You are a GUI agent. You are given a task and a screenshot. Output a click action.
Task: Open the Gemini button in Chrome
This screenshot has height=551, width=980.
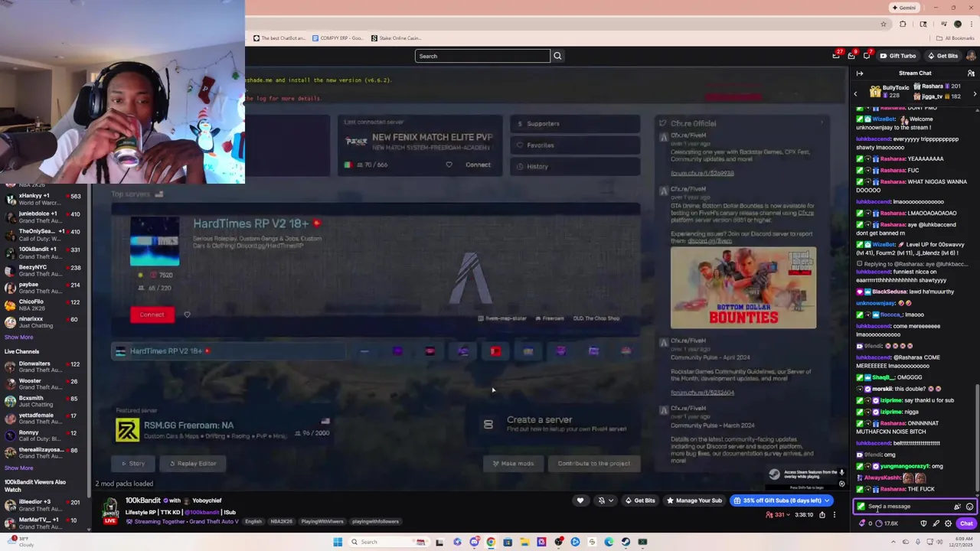pos(903,8)
